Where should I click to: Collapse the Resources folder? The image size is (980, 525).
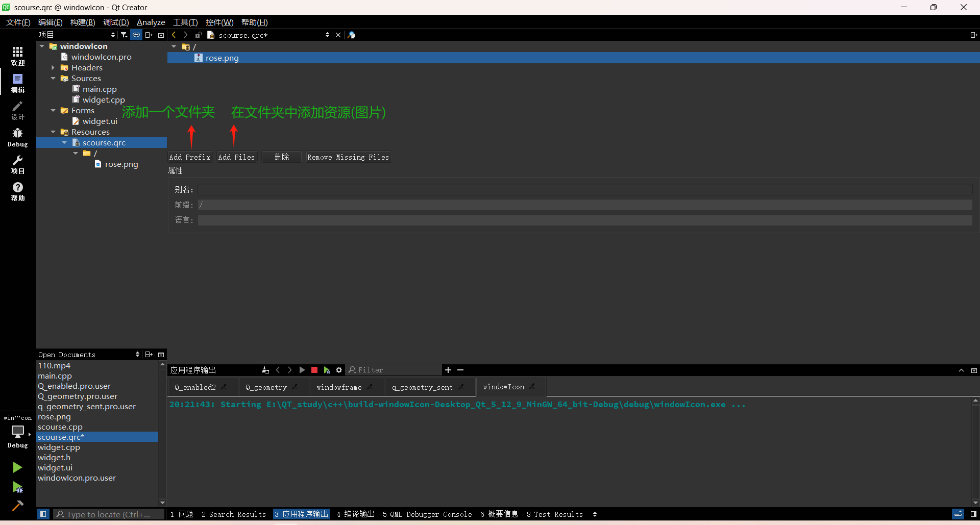(x=53, y=132)
